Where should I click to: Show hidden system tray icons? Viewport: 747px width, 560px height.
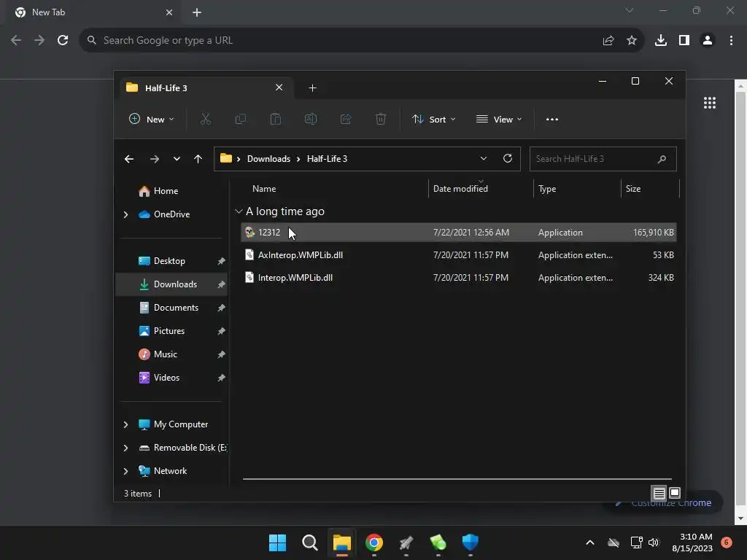coord(589,542)
